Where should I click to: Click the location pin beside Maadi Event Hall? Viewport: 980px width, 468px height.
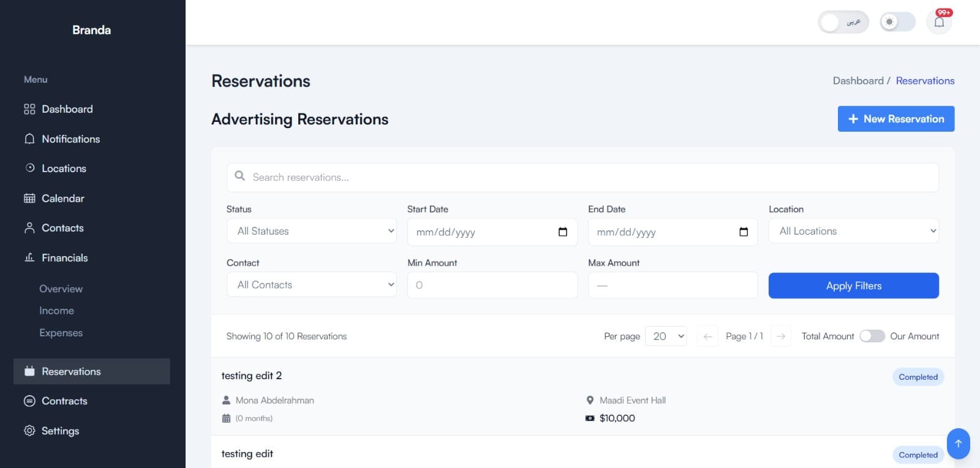click(x=590, y=400)
